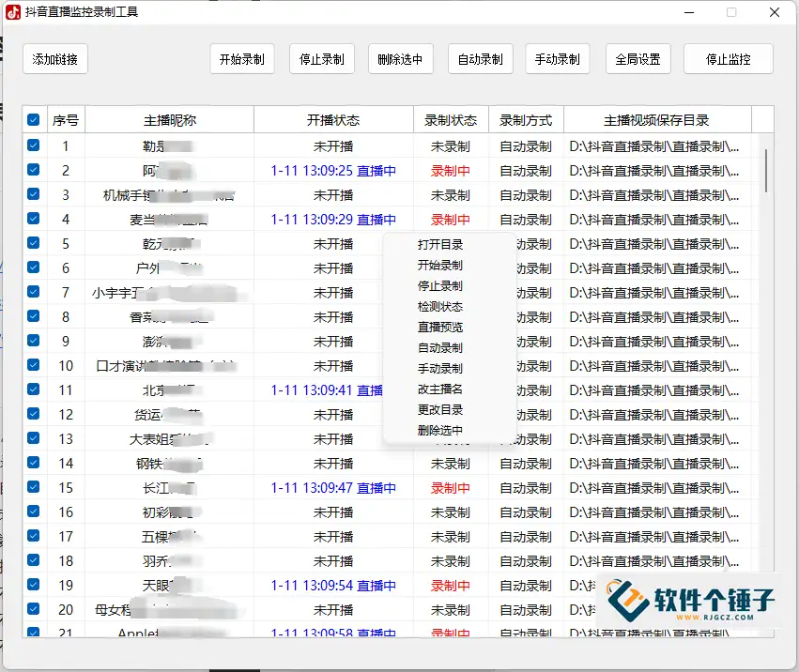The image size is (799, 672).
Task: Choose 停止录制 in the context menu
Action: (440, 286)
